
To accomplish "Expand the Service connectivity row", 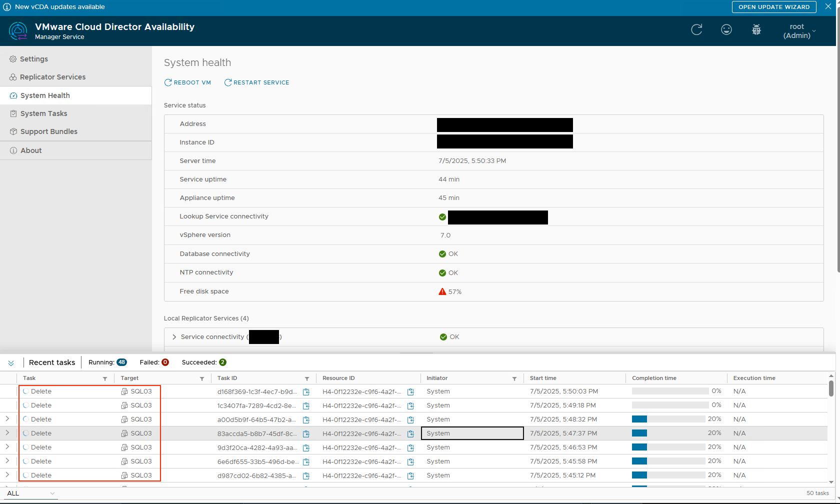I will [x=174, y=337].
